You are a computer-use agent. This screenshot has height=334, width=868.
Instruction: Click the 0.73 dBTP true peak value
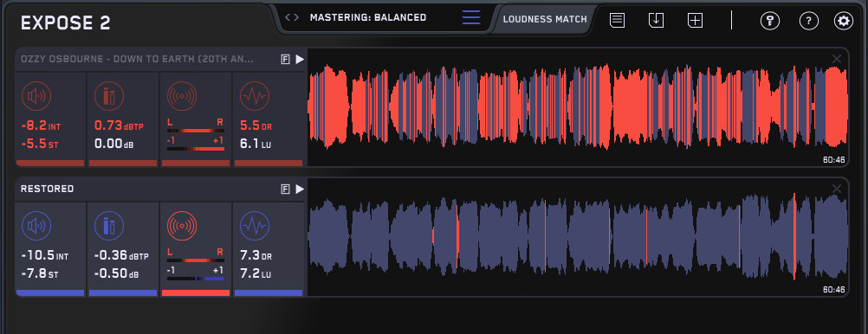pyautogui.click(x=119, y=126)
